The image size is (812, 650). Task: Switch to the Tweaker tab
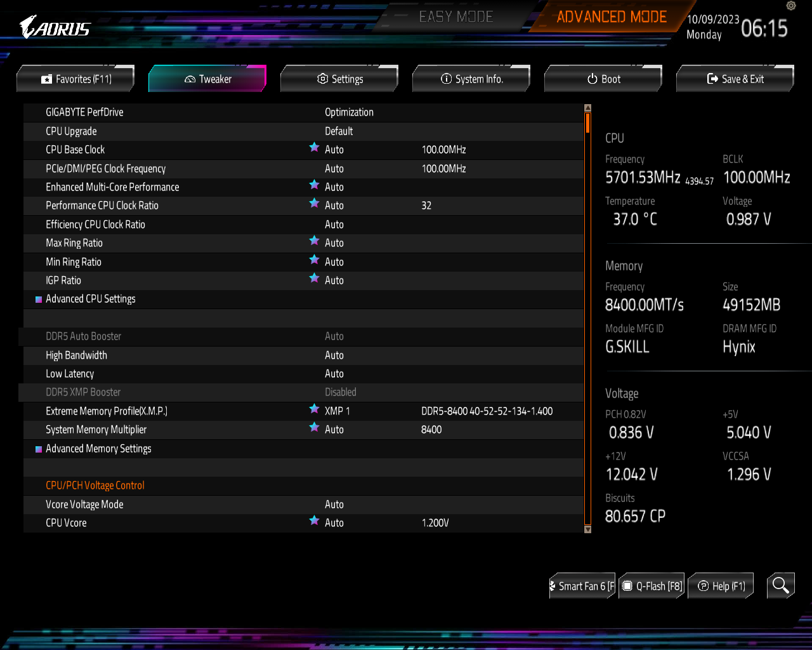coord(207,79)
